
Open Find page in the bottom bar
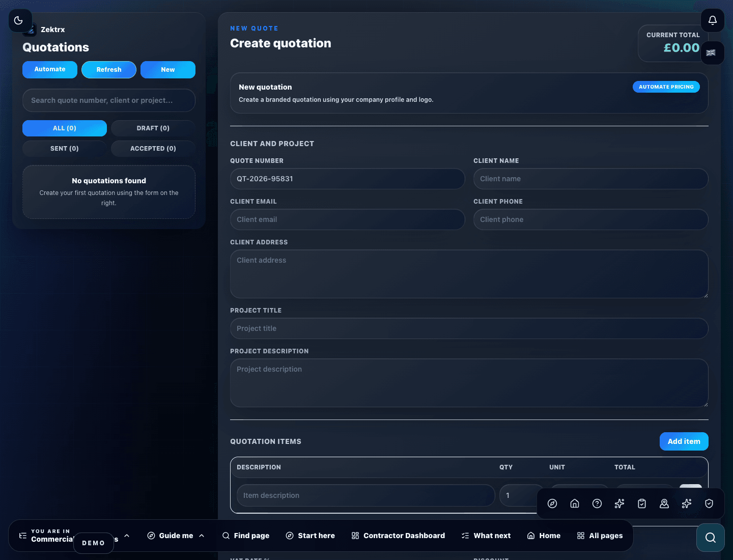246,536
